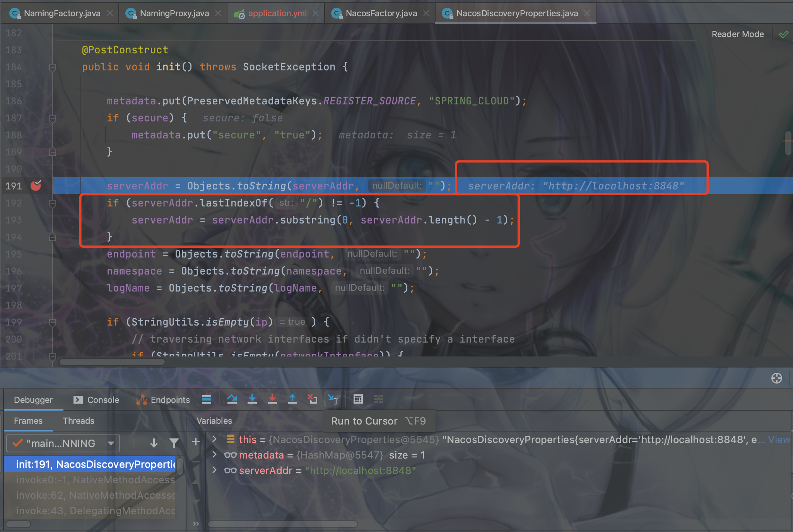Click the filter frames funnel icon

pos(174,443)
